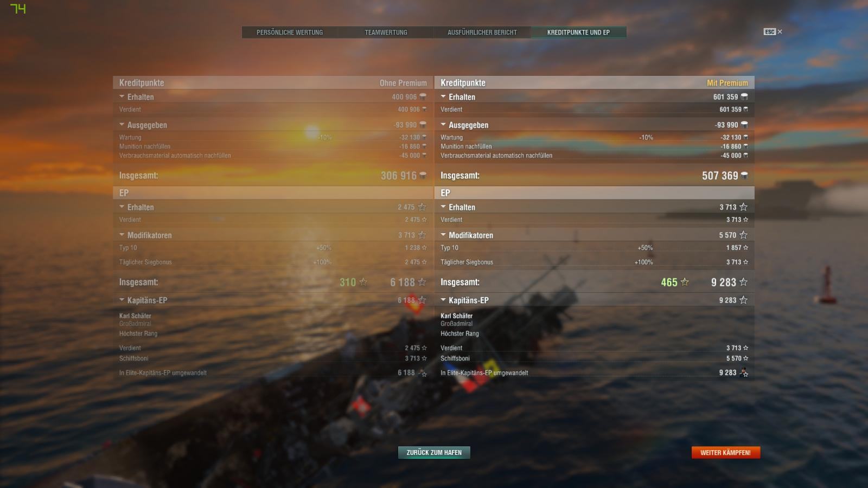Click the star icon next to premium Modifikatoren 5 570
The image size is (868, 488).
[743, 235]
